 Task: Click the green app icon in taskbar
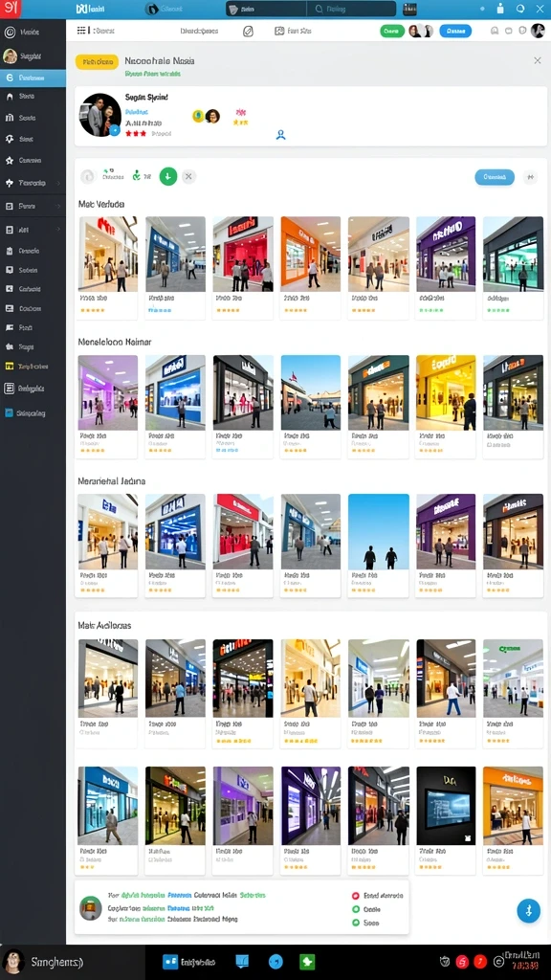pos(307,961)
